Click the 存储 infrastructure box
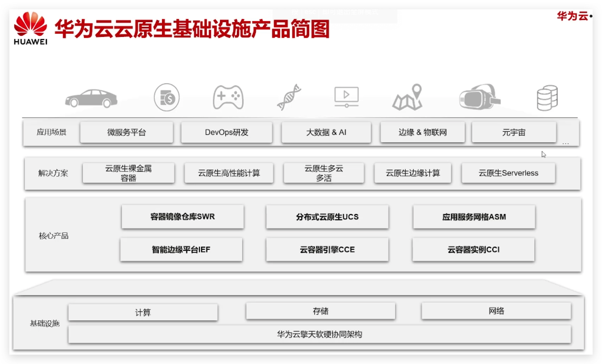The height and width of the screenshot is (364, 602). tap(320, 311)
